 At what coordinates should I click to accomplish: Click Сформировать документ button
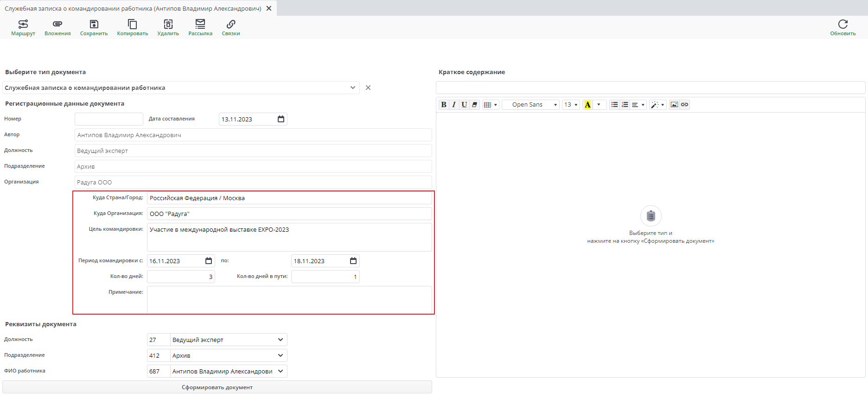coord(217,387)
